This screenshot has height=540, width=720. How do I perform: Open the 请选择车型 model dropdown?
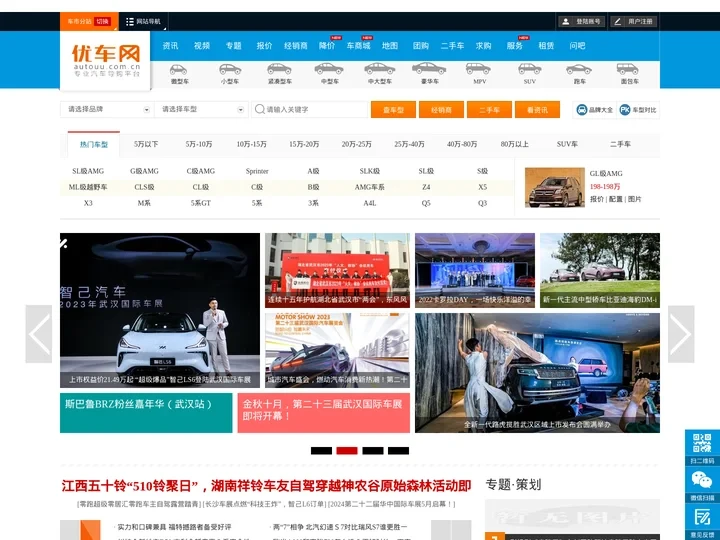[x=201, y=109]
